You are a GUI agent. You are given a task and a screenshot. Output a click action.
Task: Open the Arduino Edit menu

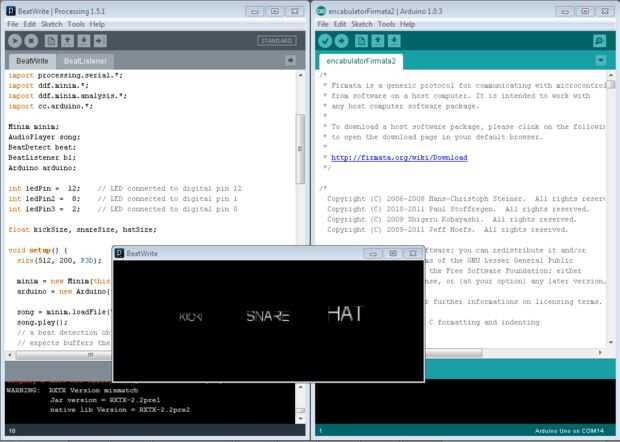[340, 24]
